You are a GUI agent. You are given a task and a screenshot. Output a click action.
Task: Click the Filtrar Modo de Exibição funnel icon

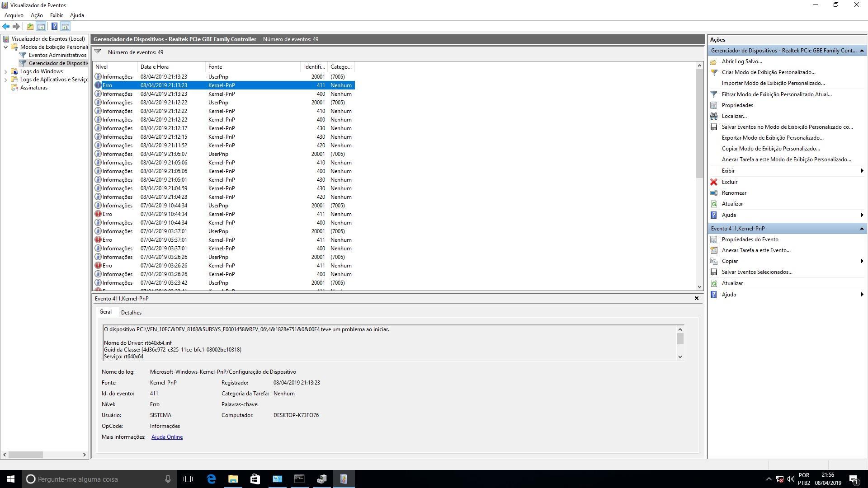pos(714,94)
